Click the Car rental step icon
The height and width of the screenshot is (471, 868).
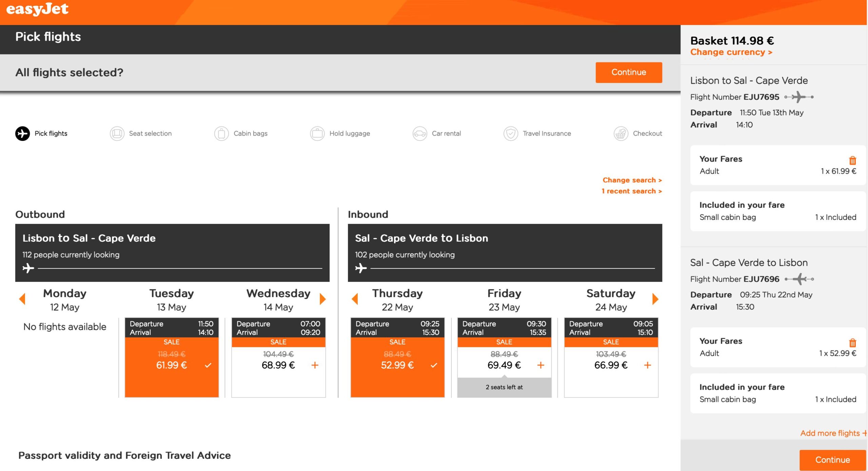[420, 134]
